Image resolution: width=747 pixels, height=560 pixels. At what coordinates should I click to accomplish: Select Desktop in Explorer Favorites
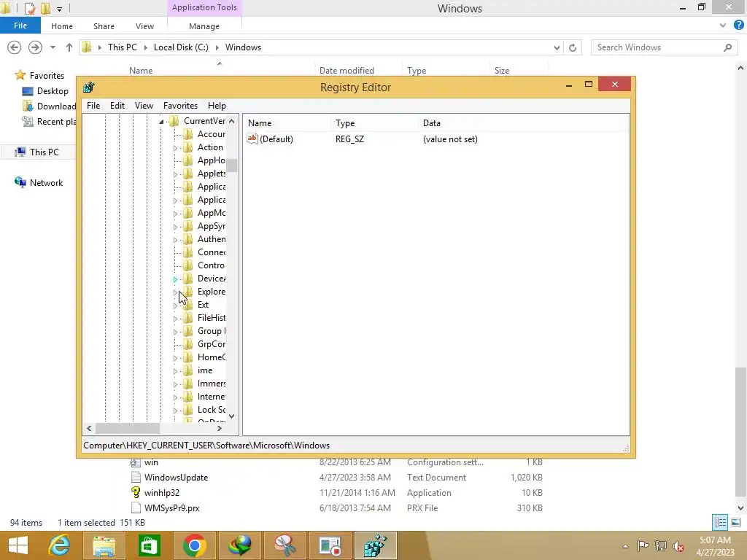[x=53, y=91]
